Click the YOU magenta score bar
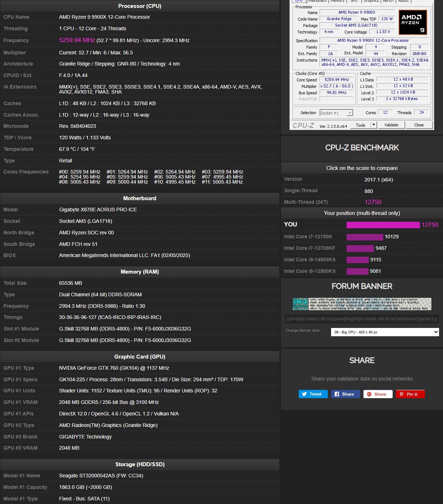 [x=383, y=225]
